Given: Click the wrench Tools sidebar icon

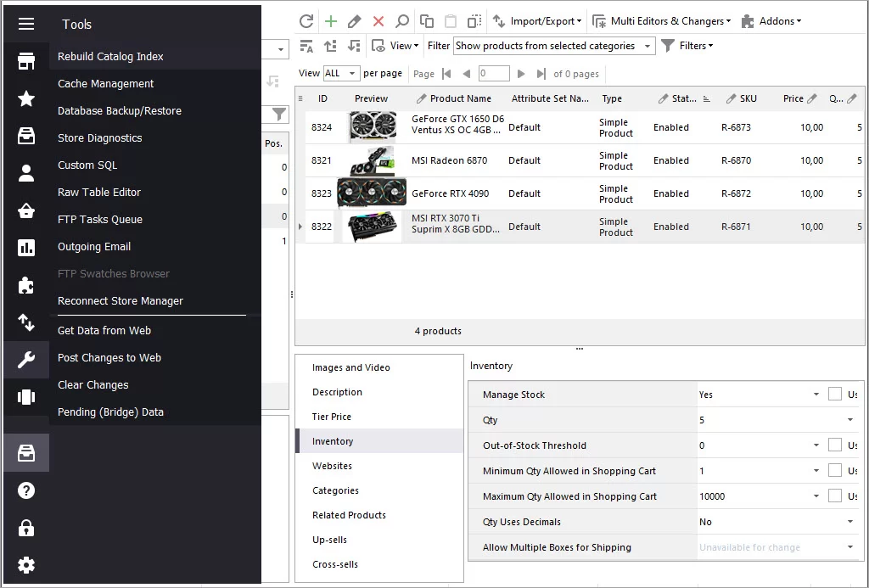Looking at the screenshot, I should tap(26, 360).
